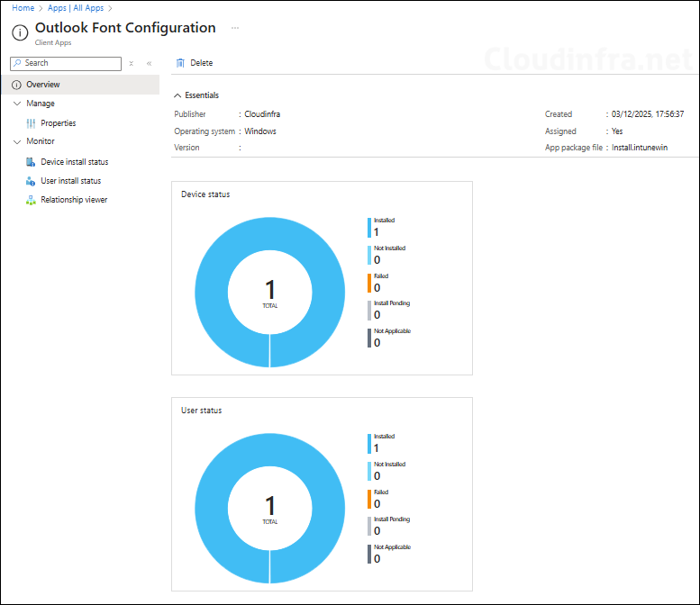The image size is (700, 605).
Task: Go to the Home breadcrumb link
Action: click(x=23, y=8)
